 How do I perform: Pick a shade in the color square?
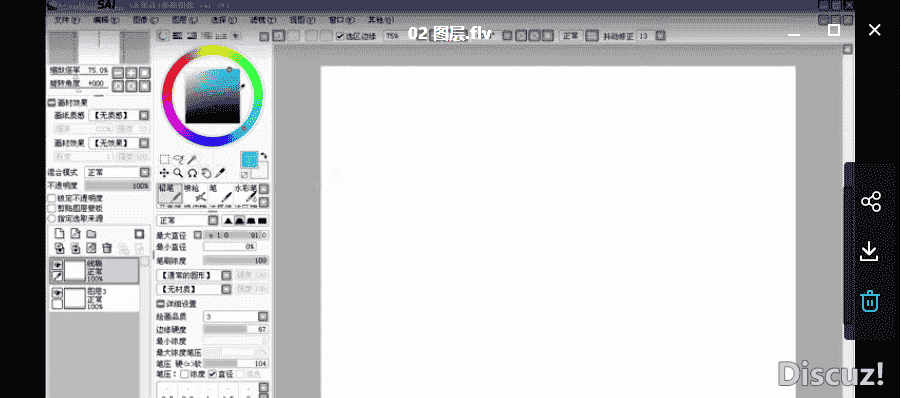click(212, 96)
